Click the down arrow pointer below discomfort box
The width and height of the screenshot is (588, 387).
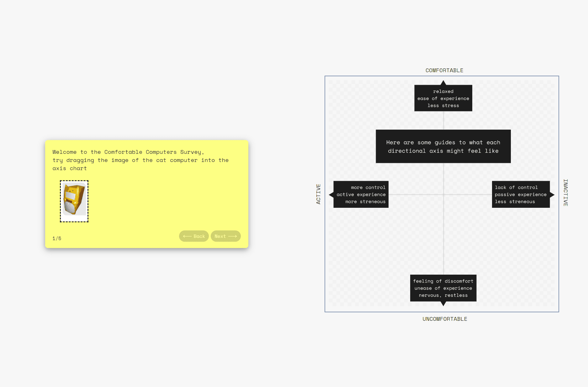[443, 304]
